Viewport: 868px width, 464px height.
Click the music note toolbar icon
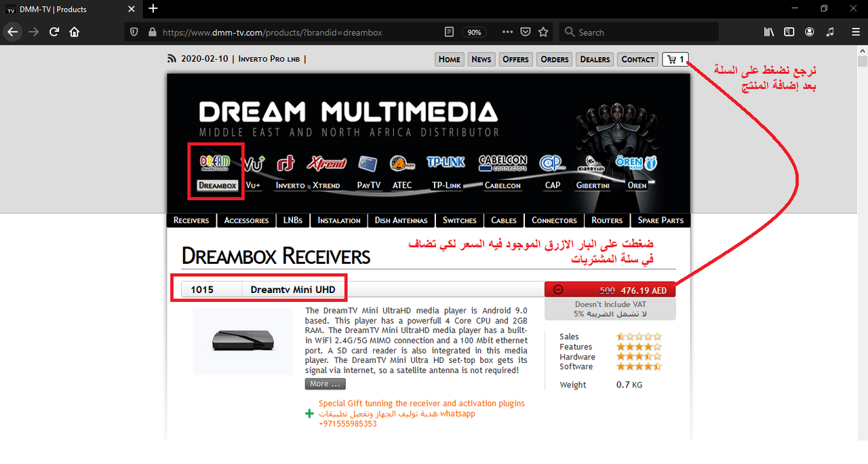(830, 32)
